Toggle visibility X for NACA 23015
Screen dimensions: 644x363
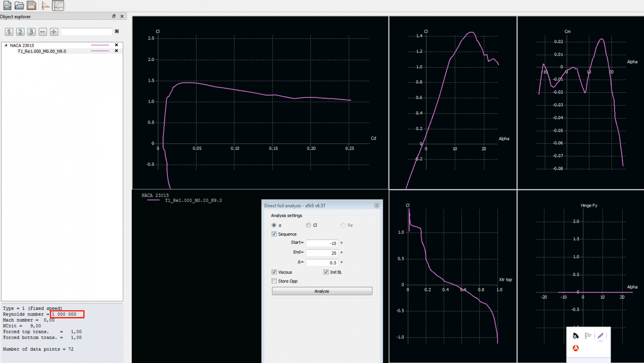116,45
